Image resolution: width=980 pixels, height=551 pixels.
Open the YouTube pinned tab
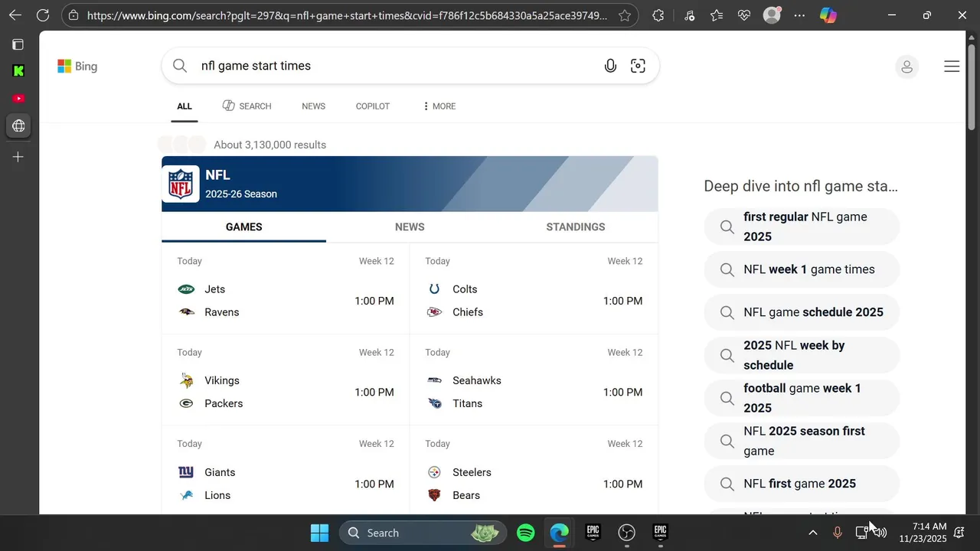coord(18,99)
